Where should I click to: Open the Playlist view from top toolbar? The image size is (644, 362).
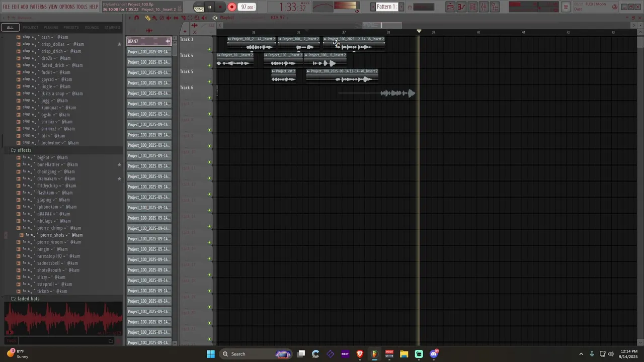pos(450,7)
